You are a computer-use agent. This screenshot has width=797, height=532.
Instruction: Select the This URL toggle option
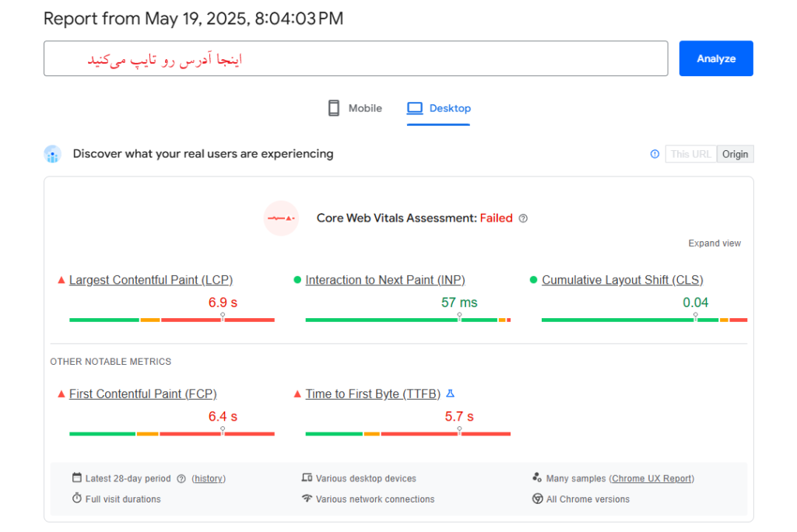[x=690, y=154]
